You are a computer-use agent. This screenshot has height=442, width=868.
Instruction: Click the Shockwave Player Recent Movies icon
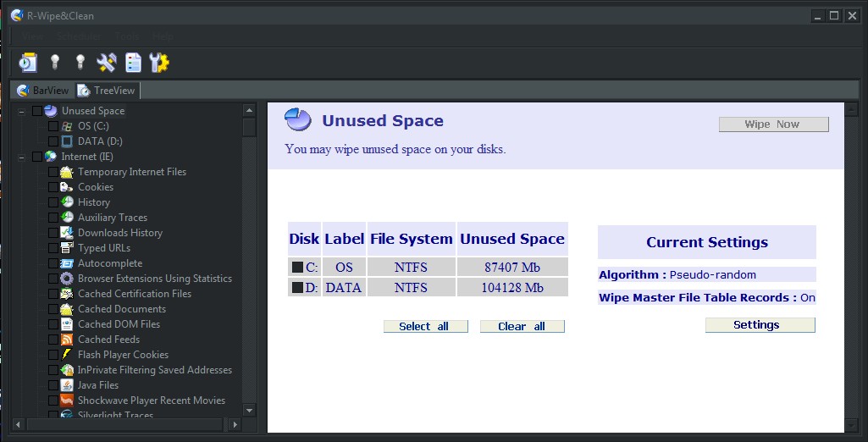click(x=67, y=400)
